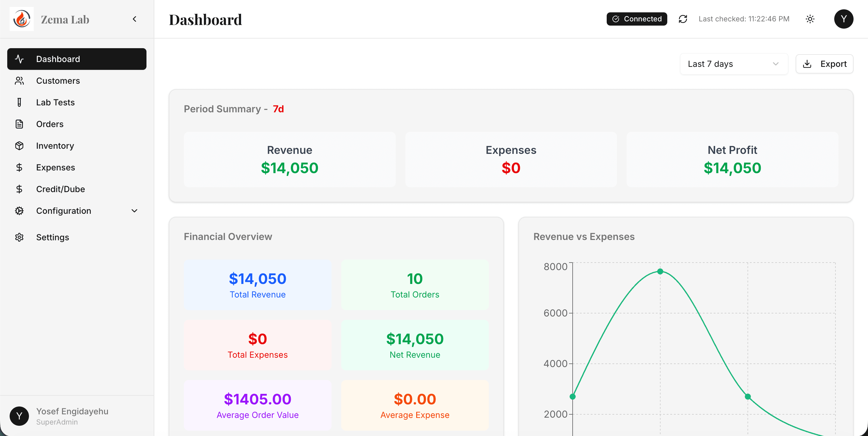Go to the Customers page
The height and width of the screenshot is (436, 868).
77,81
